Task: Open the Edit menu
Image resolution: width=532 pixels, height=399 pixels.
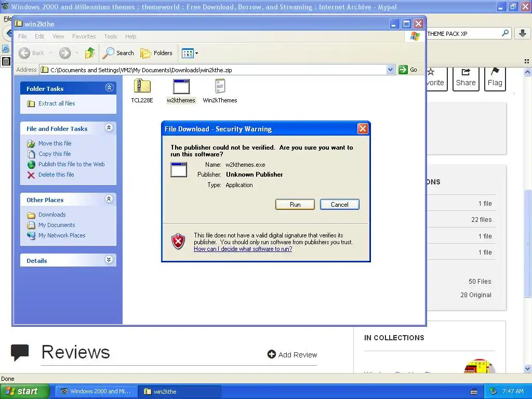Action: [x=39, y=36]
